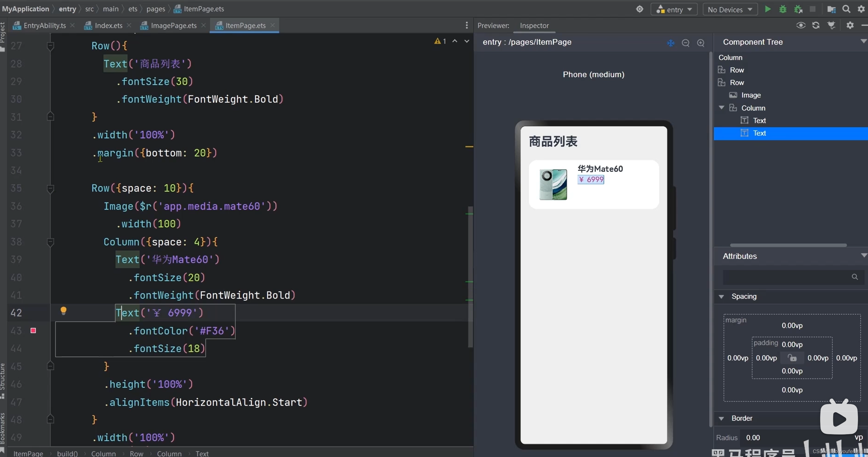Select the Inspector tab in Previewer
The width and height of the screenshot is (868, 457).
(x=533, y=25)
